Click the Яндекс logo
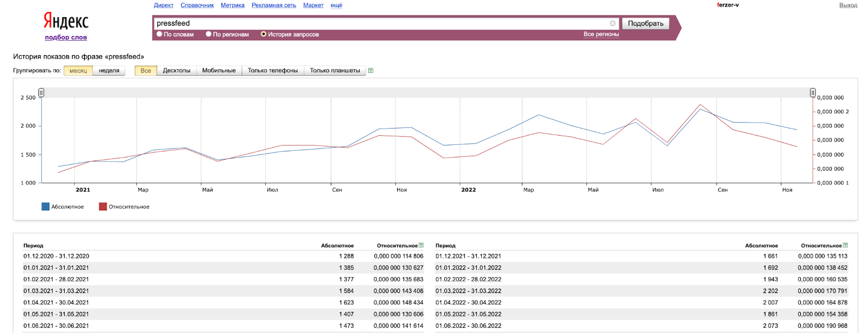Viewport: 868px width, 333px height. coord(66,21)
